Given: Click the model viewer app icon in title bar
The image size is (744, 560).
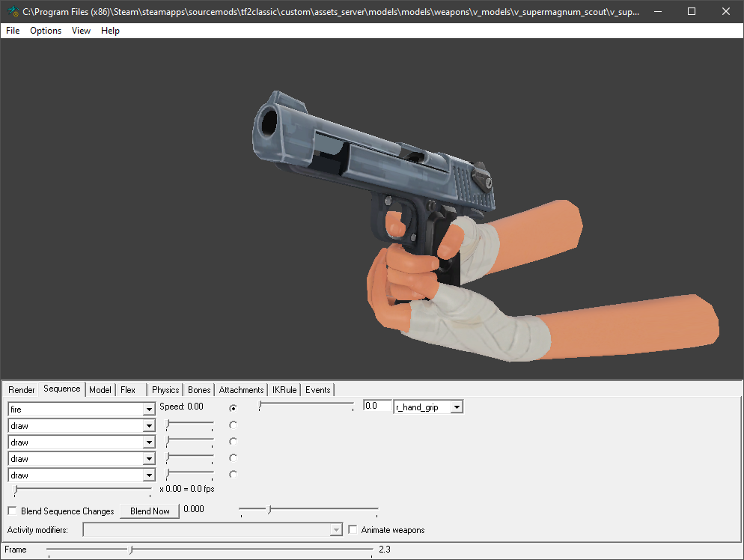Looking at the screenshot, I should (13, 11).
